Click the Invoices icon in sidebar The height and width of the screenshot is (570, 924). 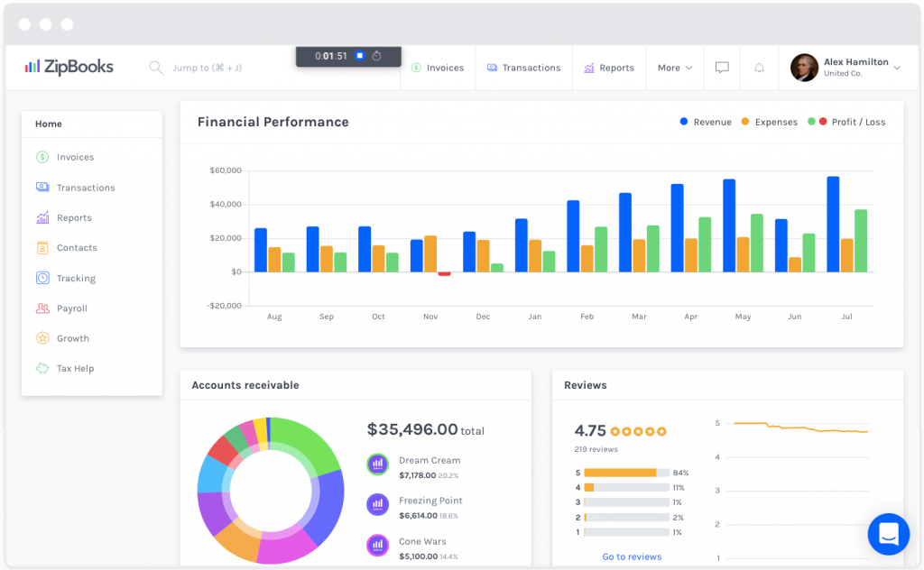[42, 157]
